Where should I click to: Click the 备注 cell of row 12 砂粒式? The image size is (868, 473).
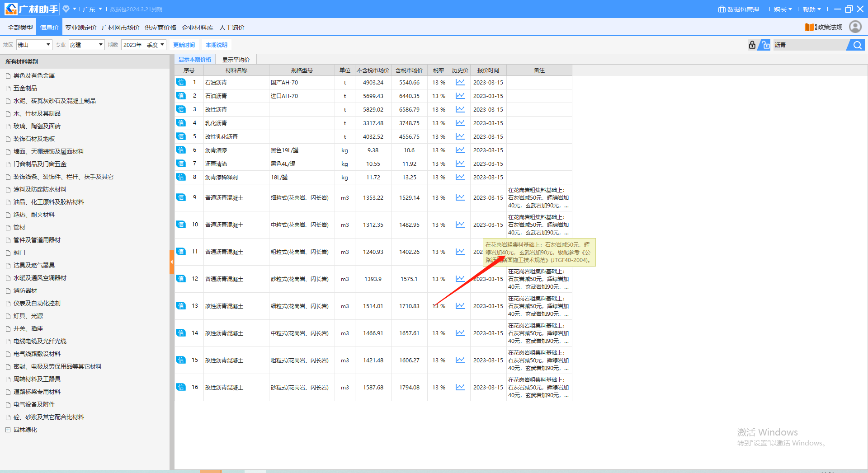[x=539, y=279]
